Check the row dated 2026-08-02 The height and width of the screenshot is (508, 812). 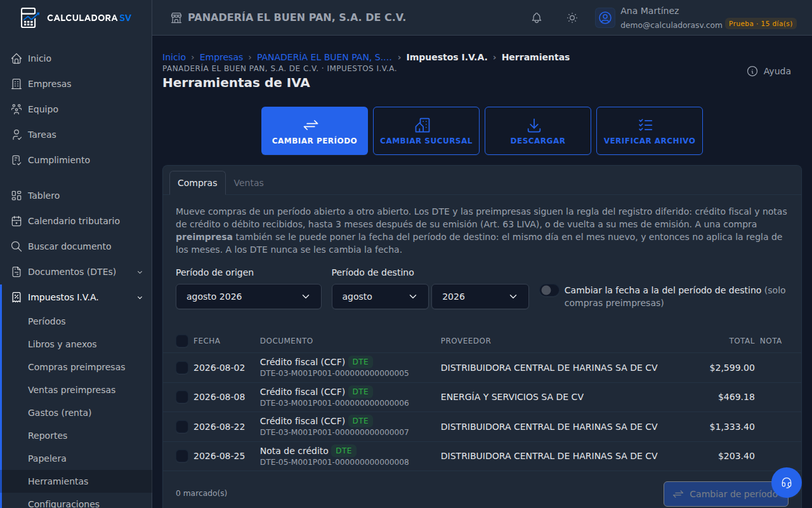[x=182, y=368]
